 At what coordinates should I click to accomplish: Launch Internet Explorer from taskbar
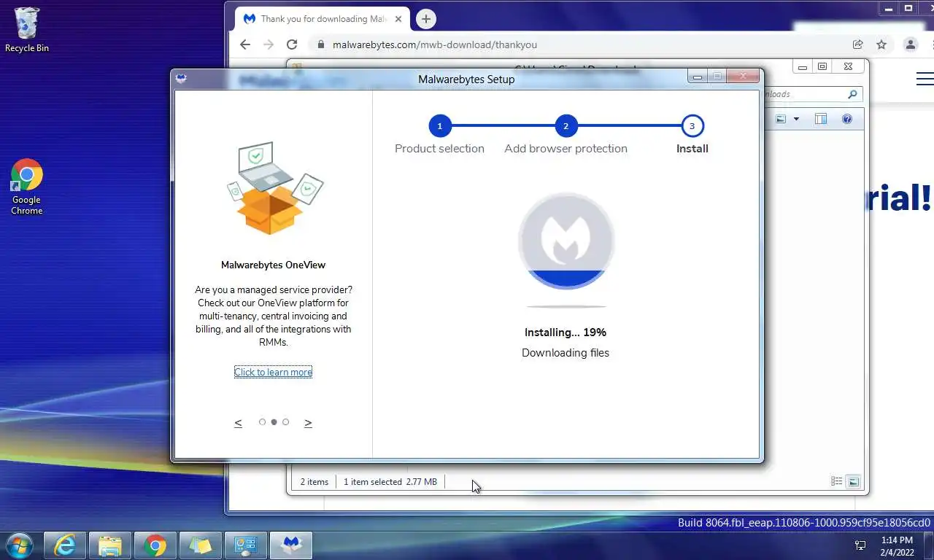66,545
